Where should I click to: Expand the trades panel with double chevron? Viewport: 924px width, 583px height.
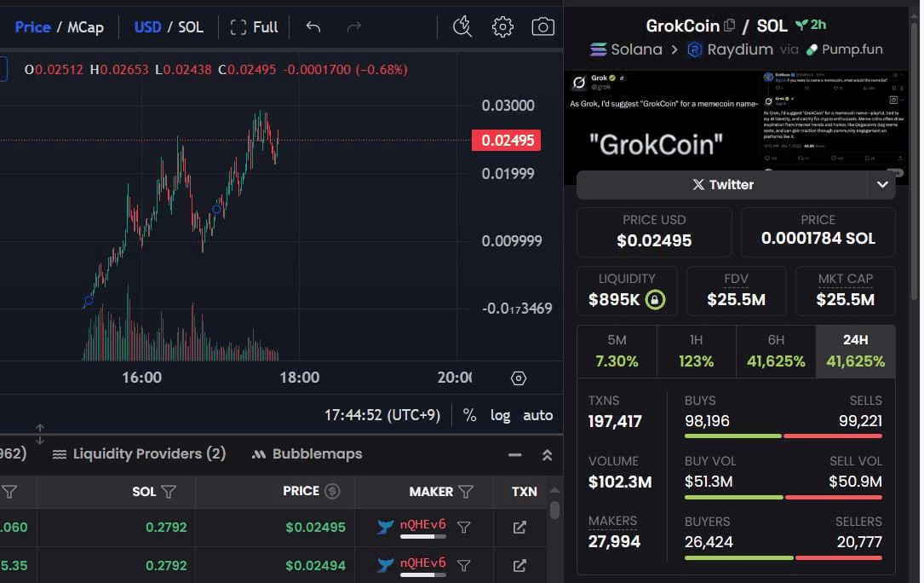click(x=547, y=455)
